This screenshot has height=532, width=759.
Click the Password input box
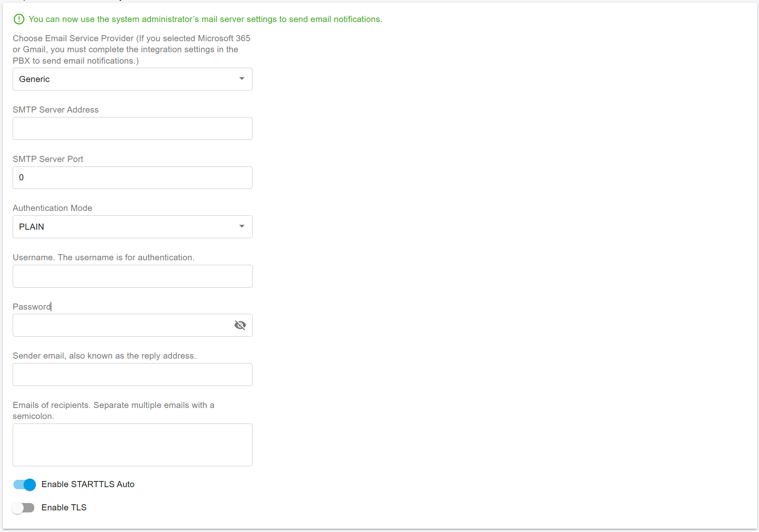122,325
